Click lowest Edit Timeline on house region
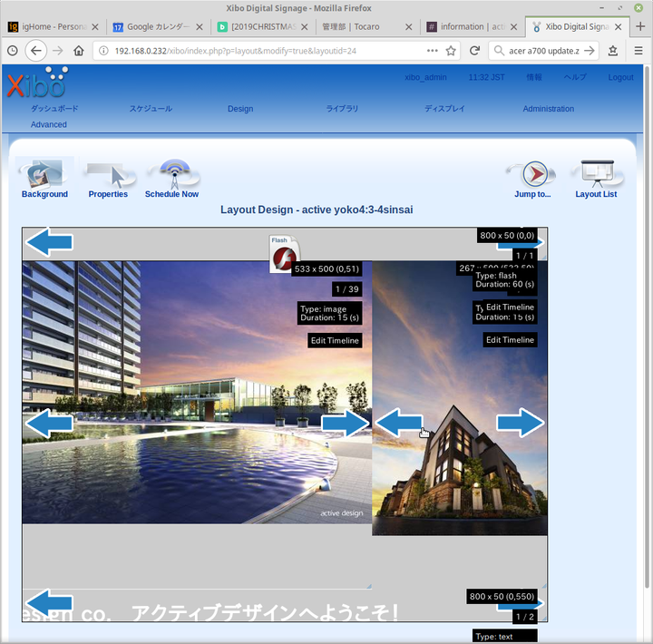The image size is (653, 644). 510,339
